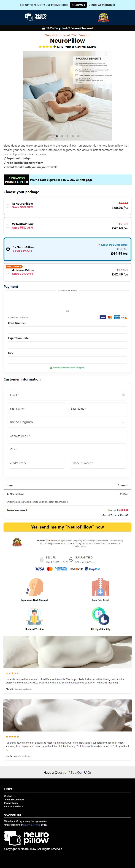Focus the Email input field
135x868 pixels.
click(x=67, y=395)
